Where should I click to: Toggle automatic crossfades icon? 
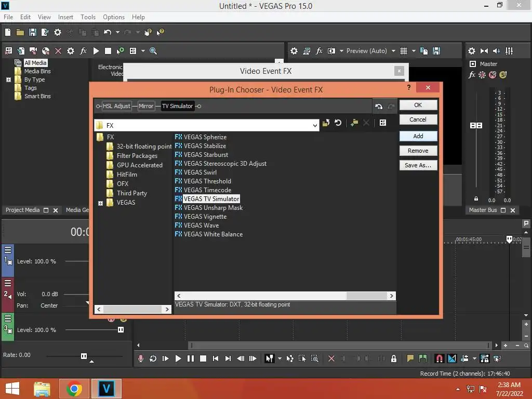[x=452, y=358]
